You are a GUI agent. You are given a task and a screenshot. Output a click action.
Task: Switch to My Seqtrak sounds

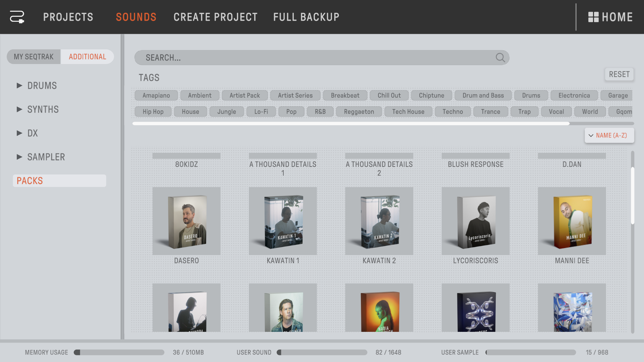(34, 57)
